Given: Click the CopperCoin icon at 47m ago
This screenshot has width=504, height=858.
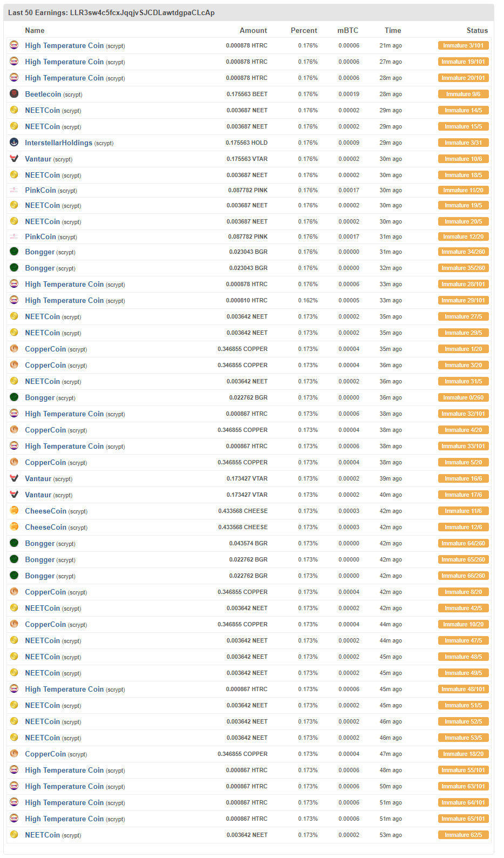Looking at the screenshot, I should [x=14, y=754].
